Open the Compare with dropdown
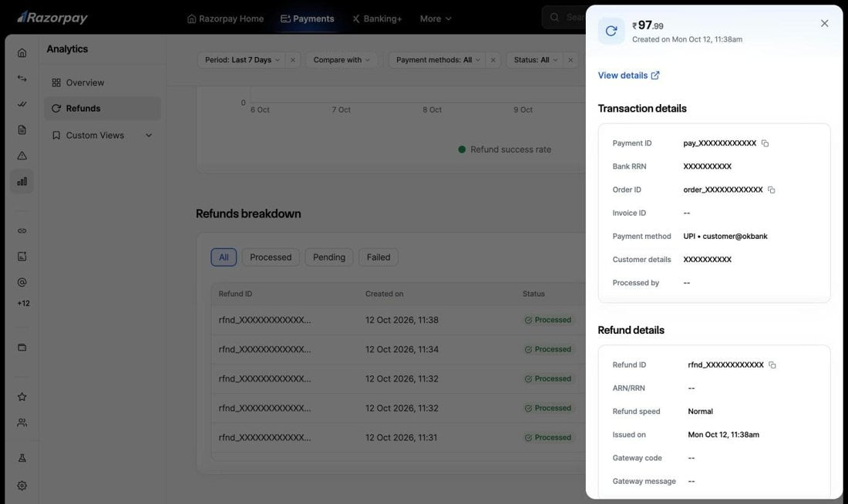The image size is (848, 504). pos(342,60)
